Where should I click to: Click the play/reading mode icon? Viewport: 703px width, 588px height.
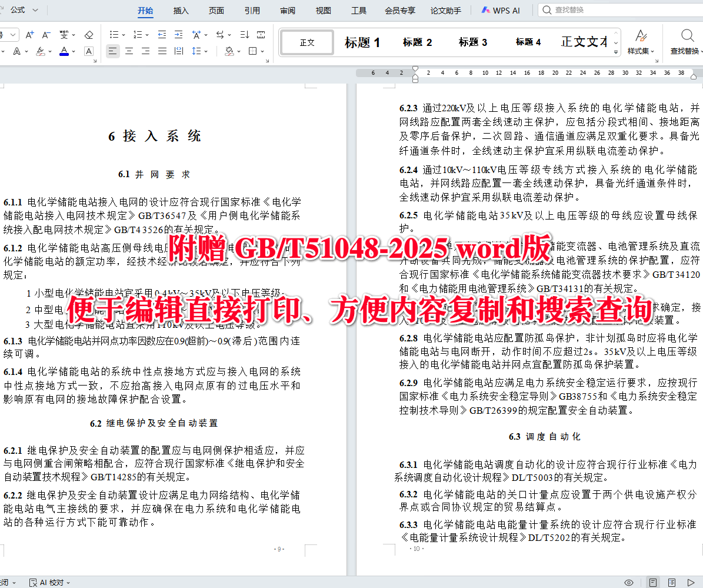691,583
